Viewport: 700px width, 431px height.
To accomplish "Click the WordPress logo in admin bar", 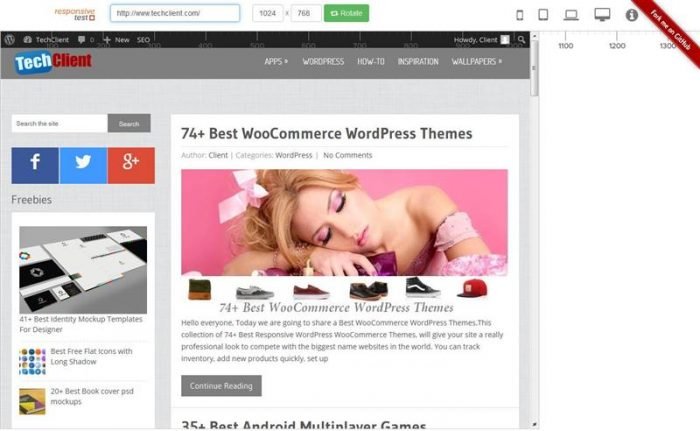I will tap(10, 40).
